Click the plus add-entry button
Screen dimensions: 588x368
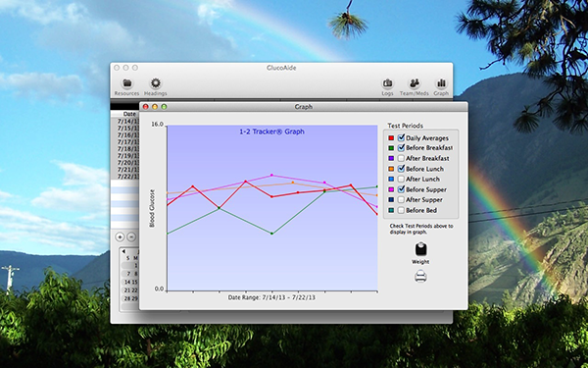point(120,237)
